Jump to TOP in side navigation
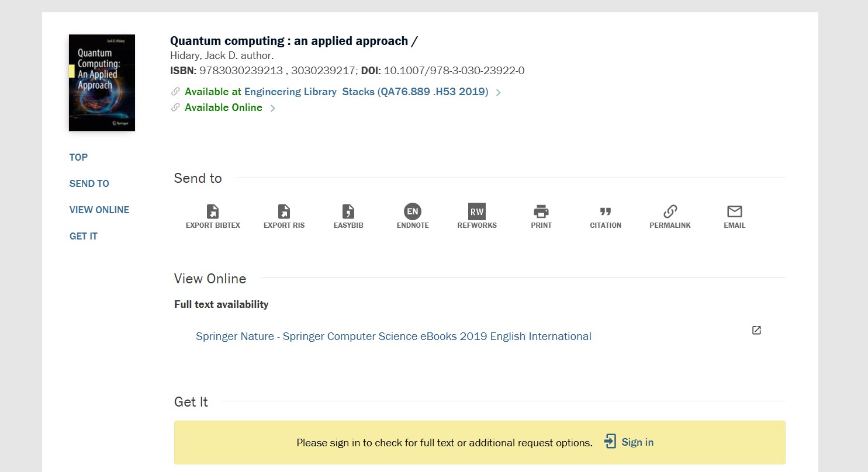 [78, 157]
